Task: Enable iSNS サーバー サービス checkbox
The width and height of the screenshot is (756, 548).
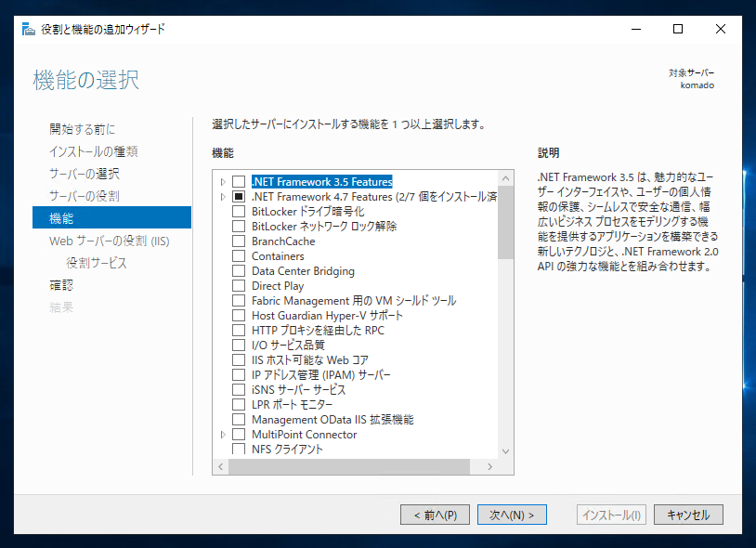Action: pyautogui.click(x=239, y=390)
